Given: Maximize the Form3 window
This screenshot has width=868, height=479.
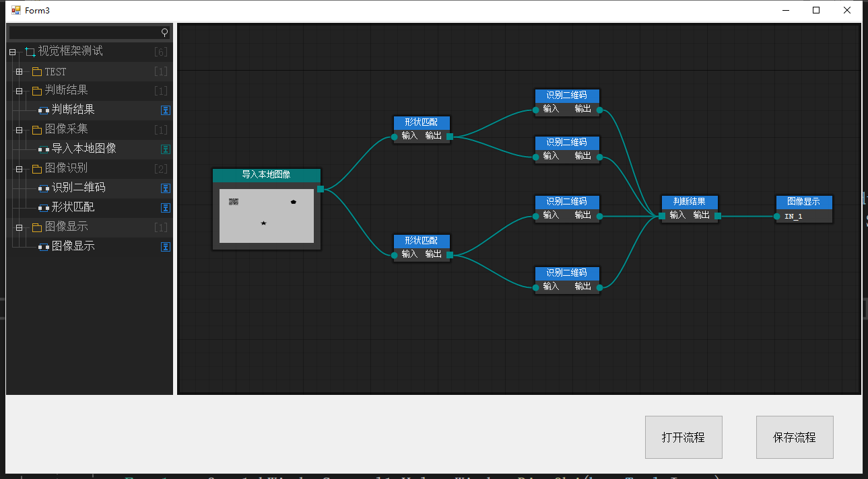Looking at the screenshot, I should pos(816,10).
